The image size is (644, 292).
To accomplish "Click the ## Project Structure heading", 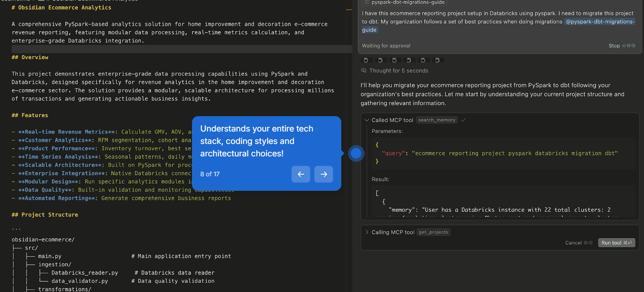I will [x=45, y=215].
